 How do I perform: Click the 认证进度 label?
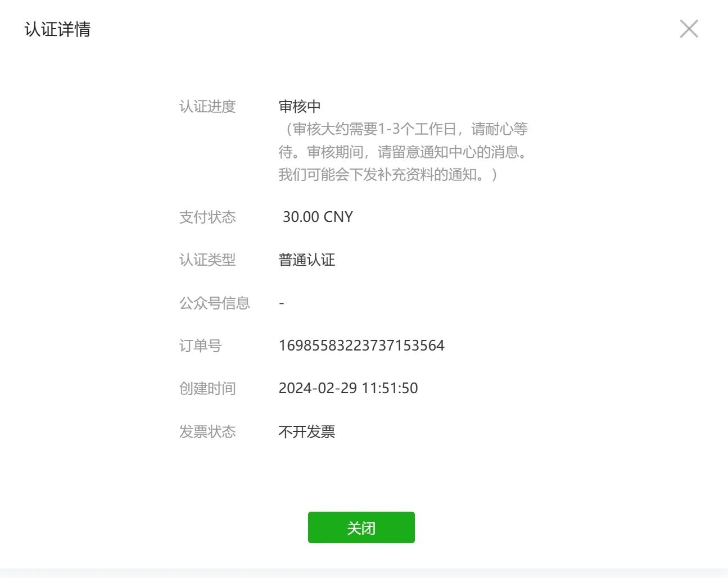tap(207, 106)
